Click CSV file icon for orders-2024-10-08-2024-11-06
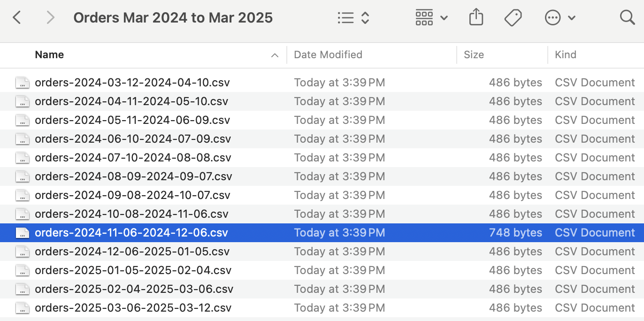The width and height of the screenshot is (644, 321). click(22, 214)
